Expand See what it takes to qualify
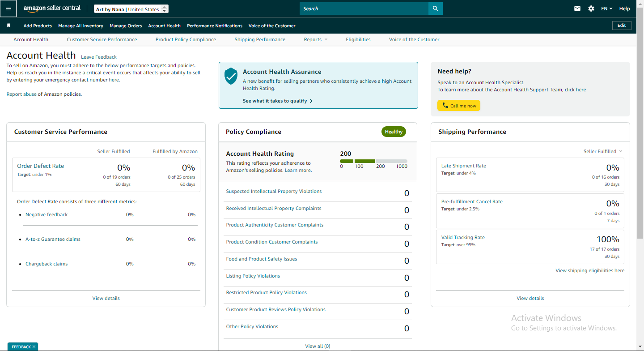 [x=278, y=101]
